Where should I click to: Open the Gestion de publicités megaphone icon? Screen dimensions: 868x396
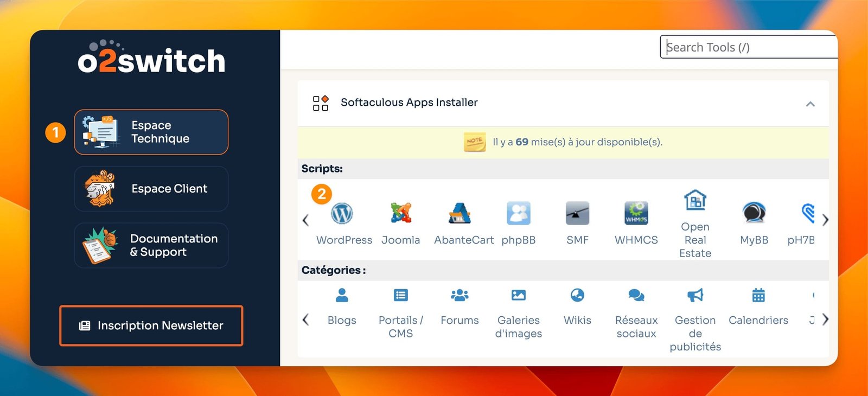coord(695,295)
